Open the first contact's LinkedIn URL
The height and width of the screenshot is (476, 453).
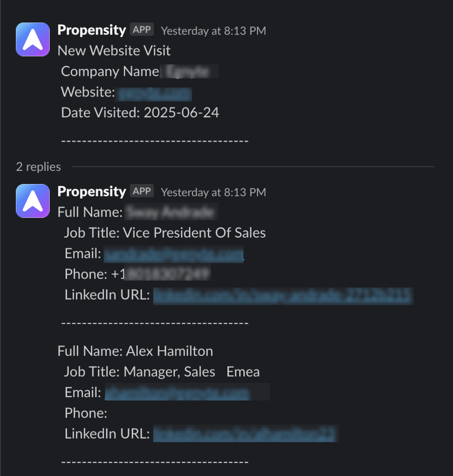pyautogui.click(x=283, y=296)
